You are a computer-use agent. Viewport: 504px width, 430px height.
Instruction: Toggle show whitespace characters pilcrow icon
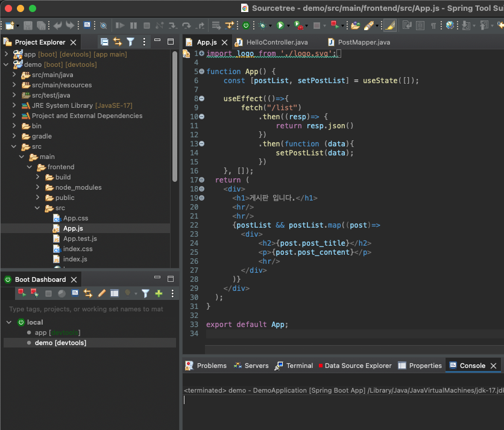(433, 25)
